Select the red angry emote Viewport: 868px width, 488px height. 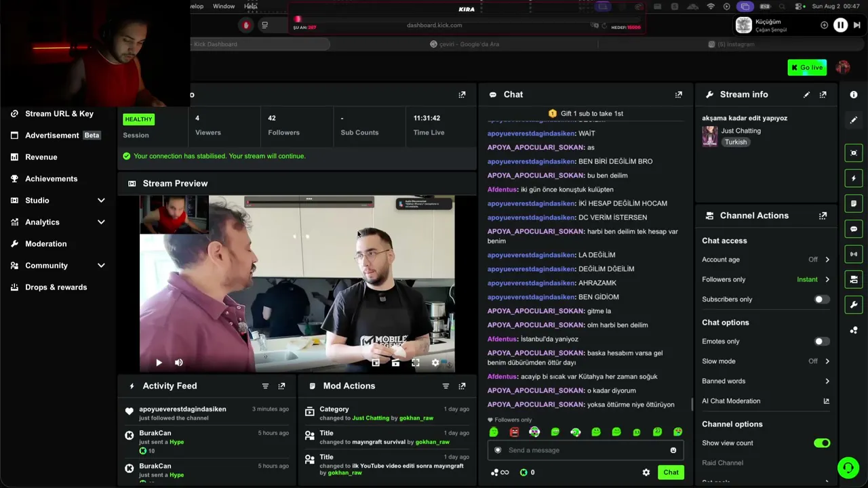pyautogui.click(x=514, y=432)
